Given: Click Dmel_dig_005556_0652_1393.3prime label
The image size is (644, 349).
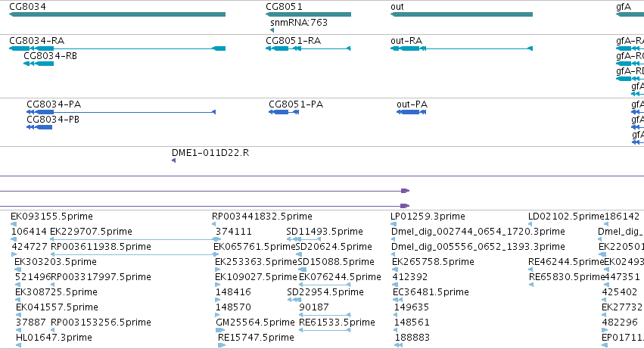Looking at the screenshot, I should [478, 247].
